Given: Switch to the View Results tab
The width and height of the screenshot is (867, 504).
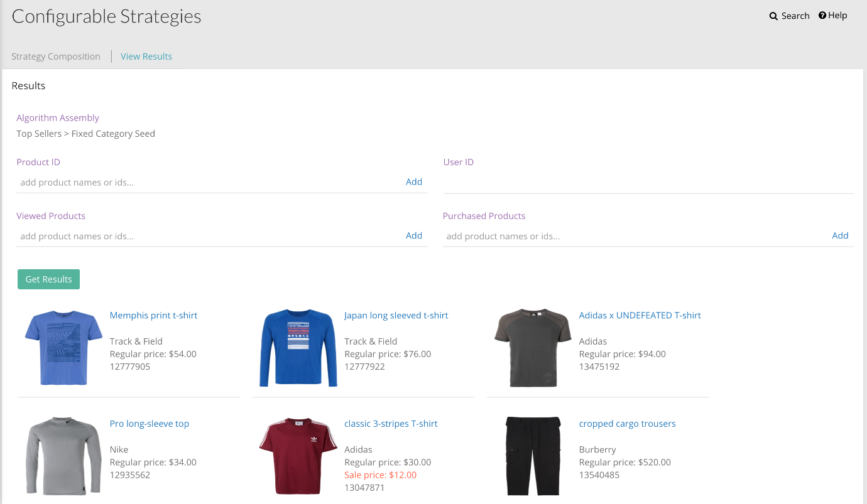Looking at the screenshot, I should 146,56.
